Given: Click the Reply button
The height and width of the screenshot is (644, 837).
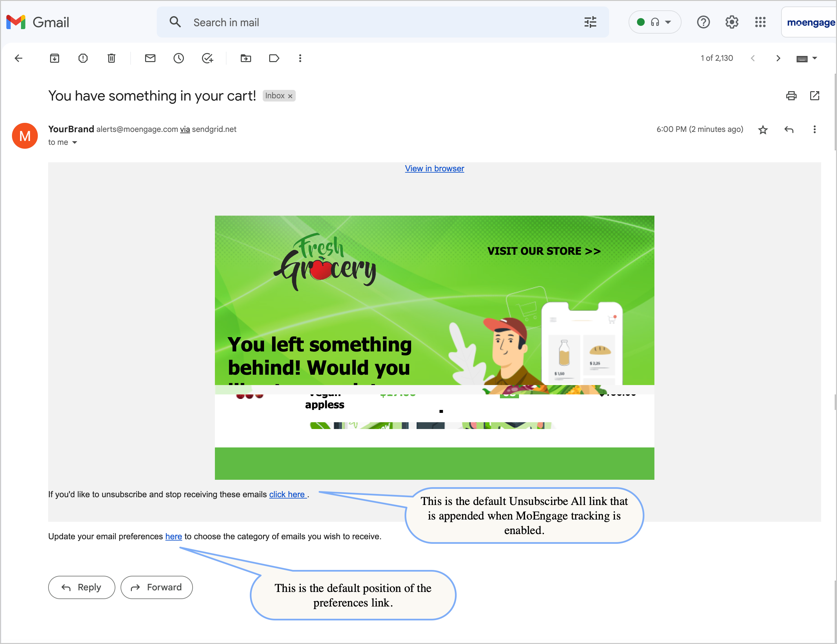Looking at the screenshot, I should point(82,587).
